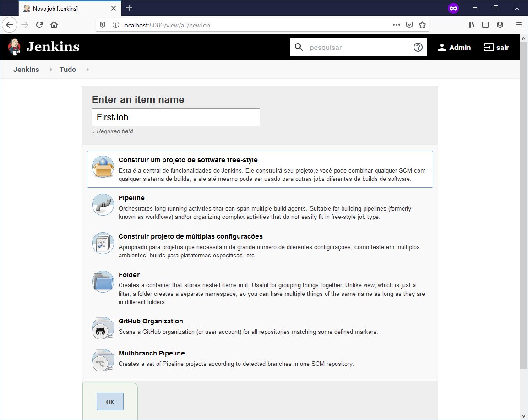The image size is (528, 420).
Task: Select the Folder item icon
Action: pos(103,282)
